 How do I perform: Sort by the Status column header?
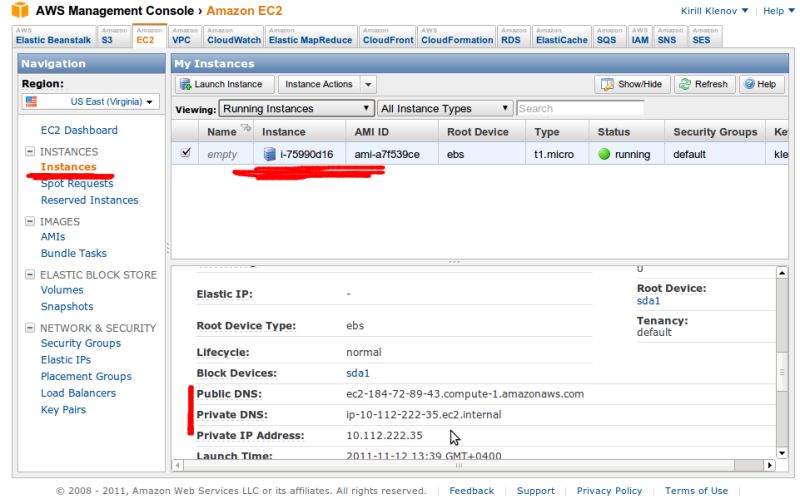pyautogui.click(x=627, y=132)
